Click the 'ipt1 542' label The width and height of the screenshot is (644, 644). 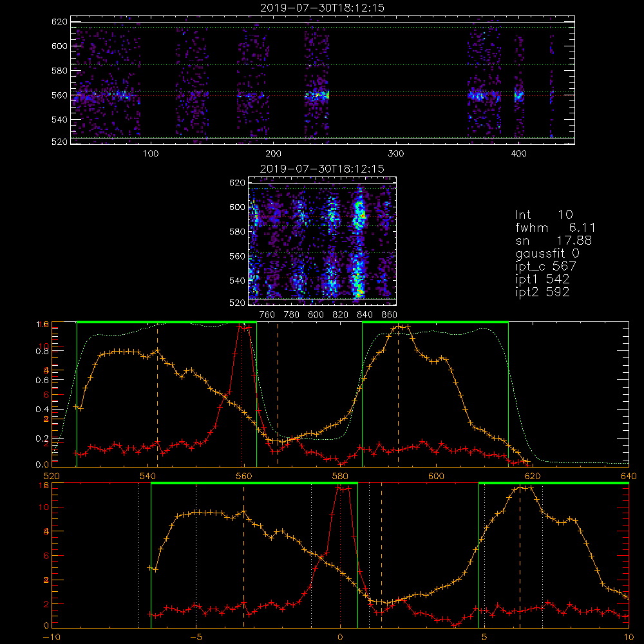coord(542,279)
